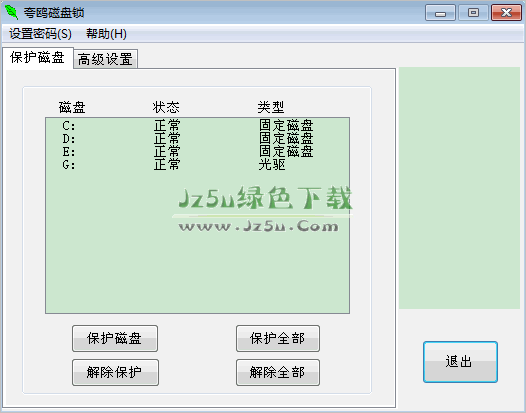Click the 退出 button
The height and width of the screenshot is (413, 526).
click(460, 362)
